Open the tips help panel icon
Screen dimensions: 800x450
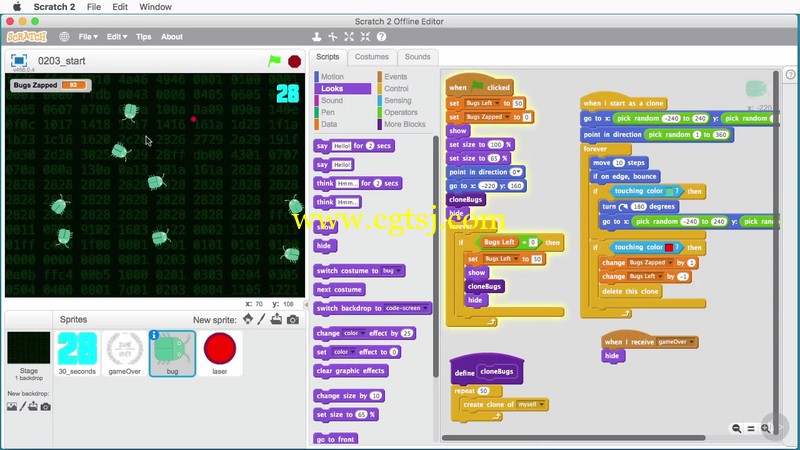click(x=790, y=74)
